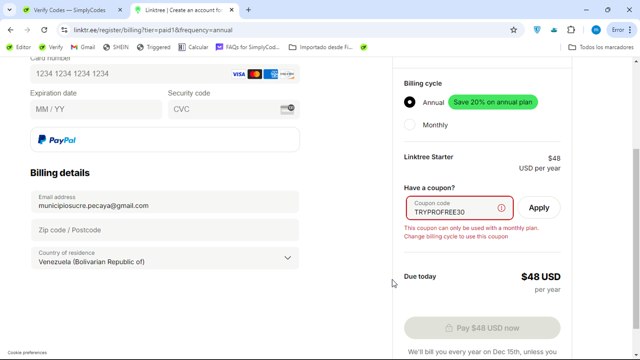Click the last SimplyCodes bookmark icon

(364, 47)
